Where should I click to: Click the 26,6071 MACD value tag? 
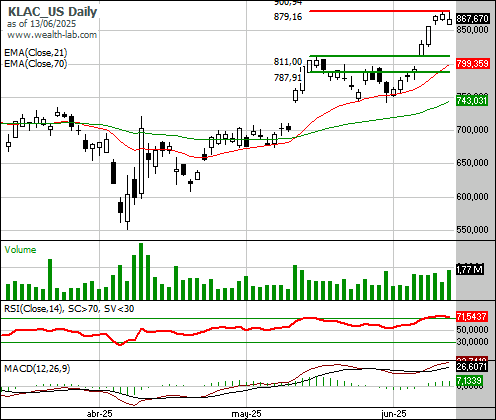tap(472, 367)
